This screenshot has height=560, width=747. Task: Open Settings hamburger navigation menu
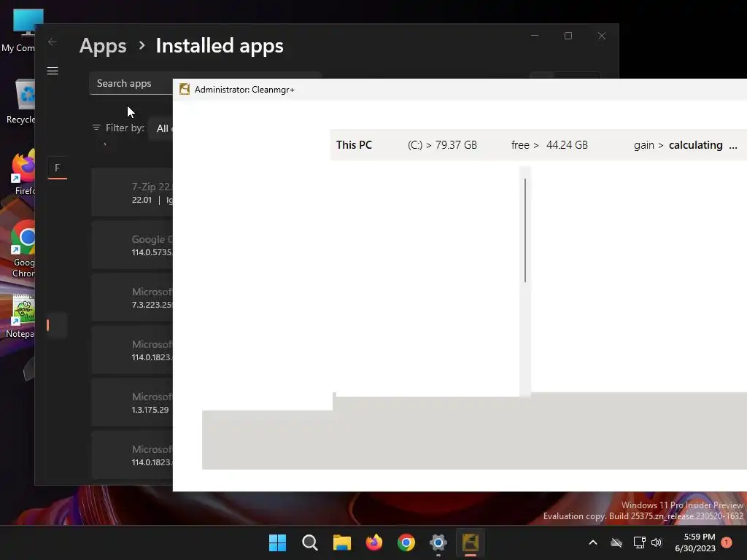[53, 71]
